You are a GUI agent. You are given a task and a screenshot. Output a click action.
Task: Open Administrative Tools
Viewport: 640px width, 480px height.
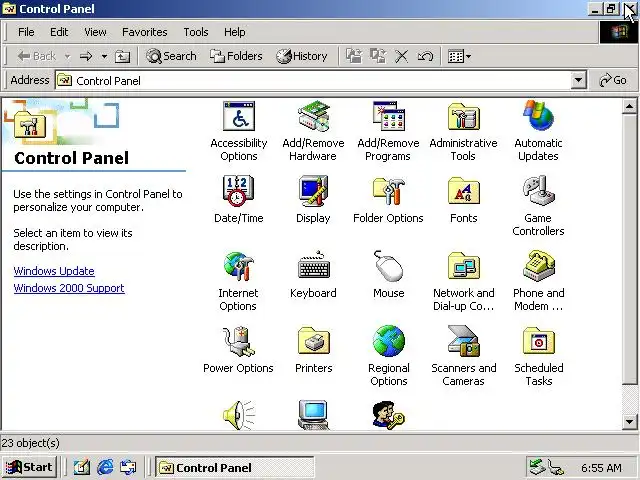click(x=463, y=131)
